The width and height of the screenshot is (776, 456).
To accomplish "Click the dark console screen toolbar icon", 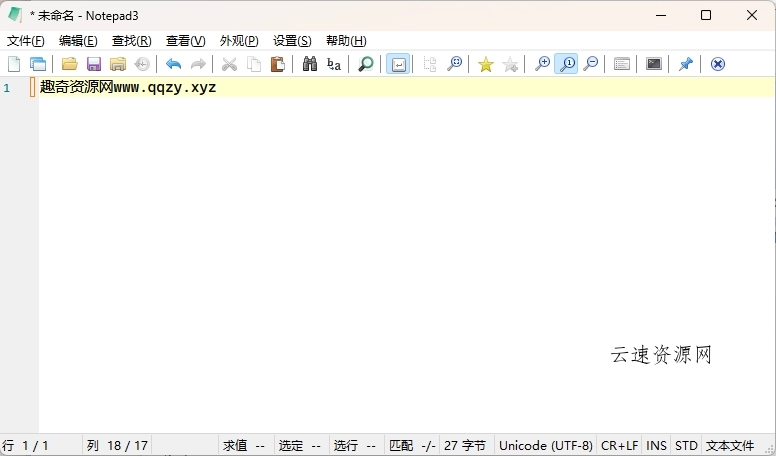I will (654, 64).
